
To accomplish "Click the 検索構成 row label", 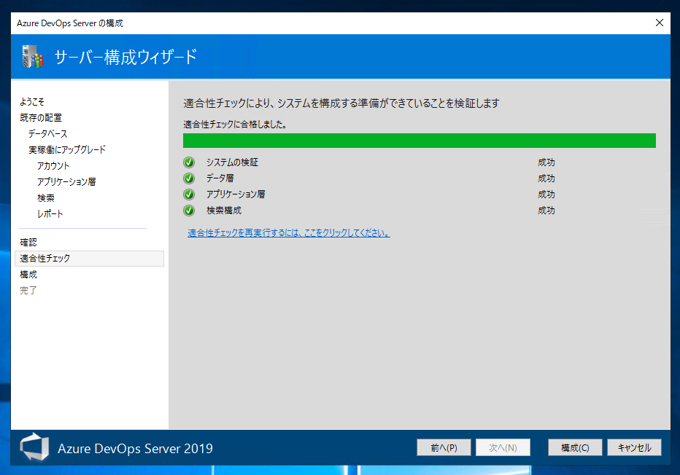I will tap(224, 210).
